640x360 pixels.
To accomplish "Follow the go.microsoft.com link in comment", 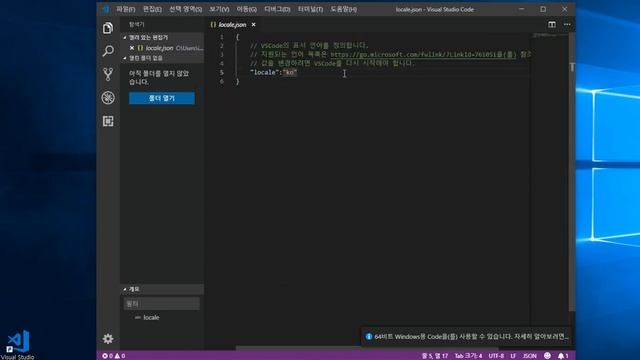I will [x=423, y=54].
